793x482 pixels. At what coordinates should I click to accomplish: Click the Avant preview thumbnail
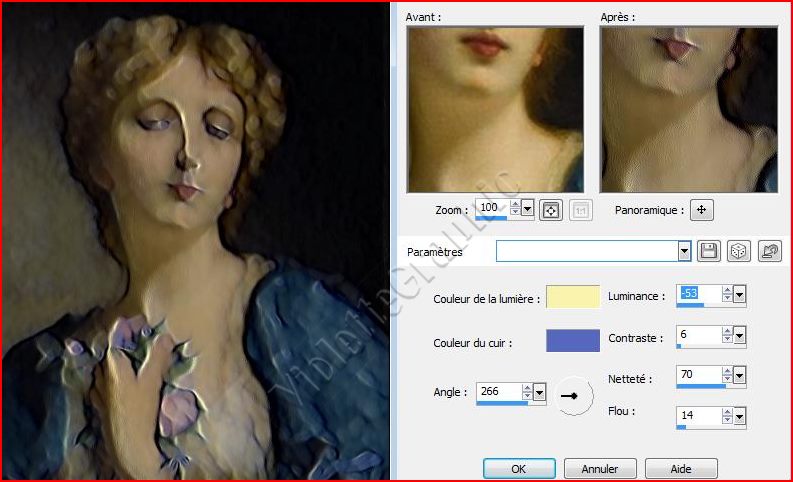coord(495,109)
